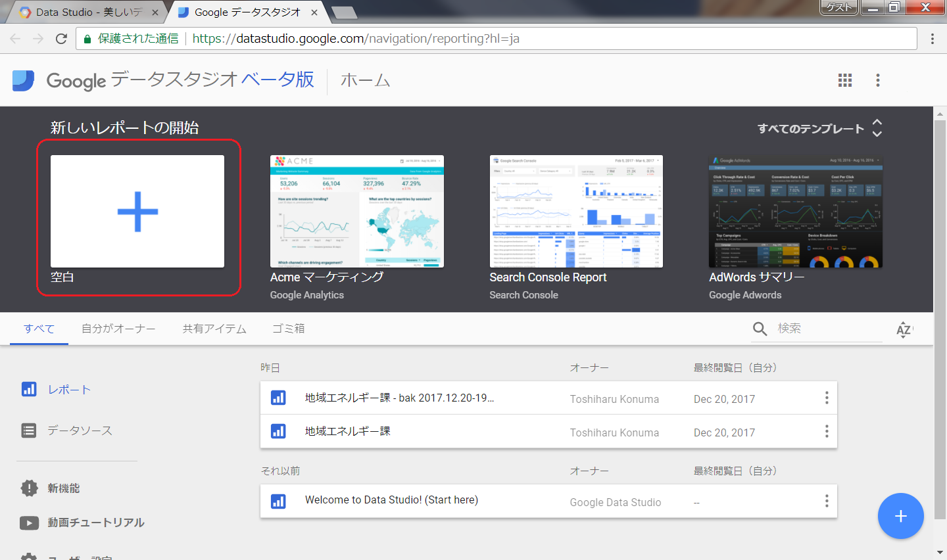This screenshot has width=947, height=560.
Task: Open the Search Console Report template thumbnail
Action: [576, 211]
